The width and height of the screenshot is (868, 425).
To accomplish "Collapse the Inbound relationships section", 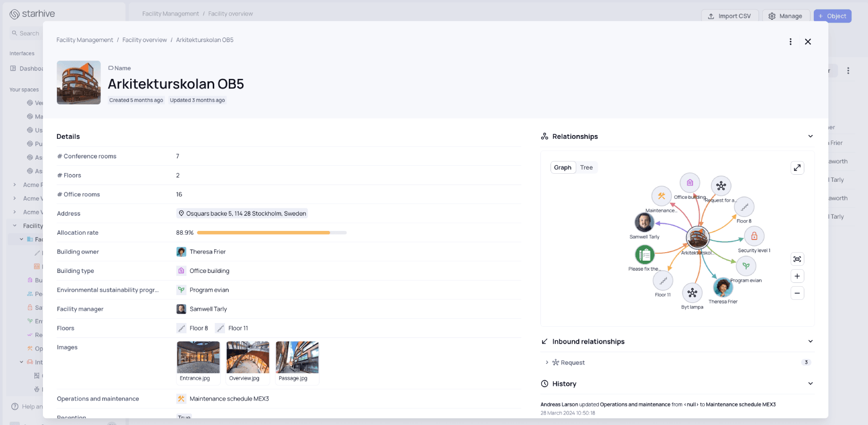I will pyautogui.click(x=810, y=341).
